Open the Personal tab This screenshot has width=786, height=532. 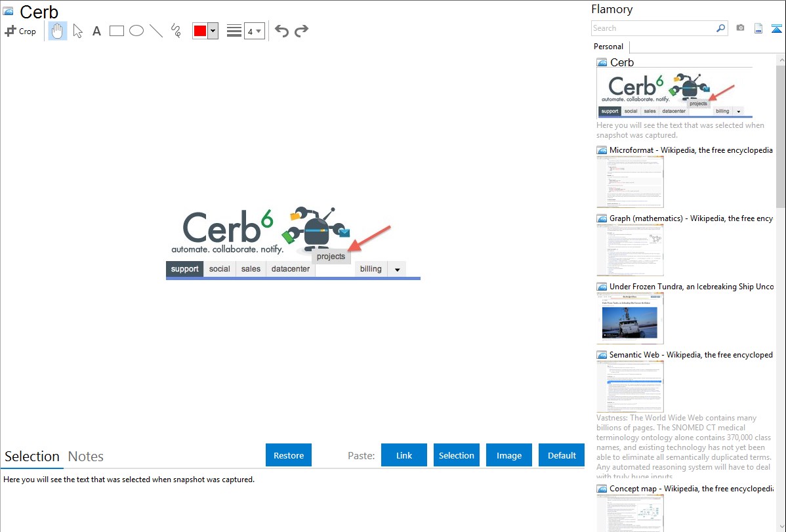coord(609,47)
